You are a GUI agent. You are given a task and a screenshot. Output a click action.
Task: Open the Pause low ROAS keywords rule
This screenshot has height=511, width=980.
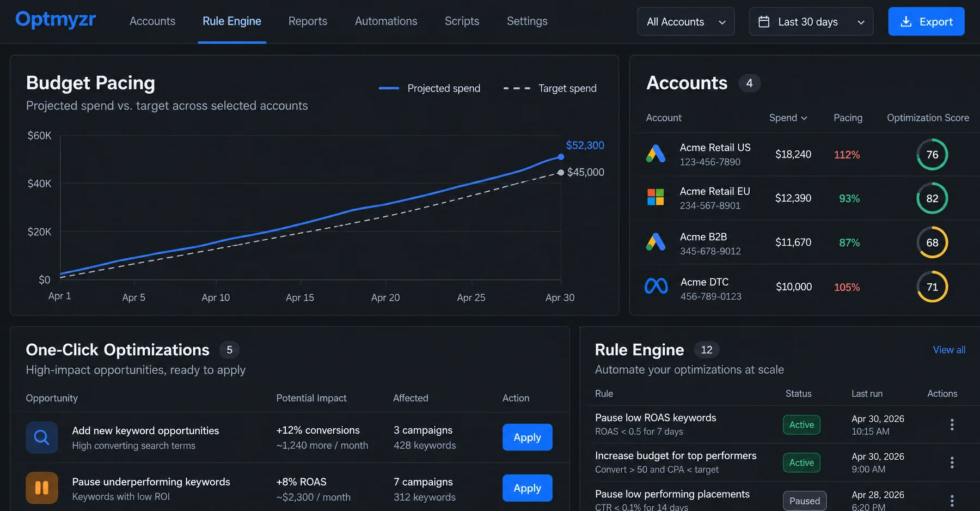(x=656, y=418)
